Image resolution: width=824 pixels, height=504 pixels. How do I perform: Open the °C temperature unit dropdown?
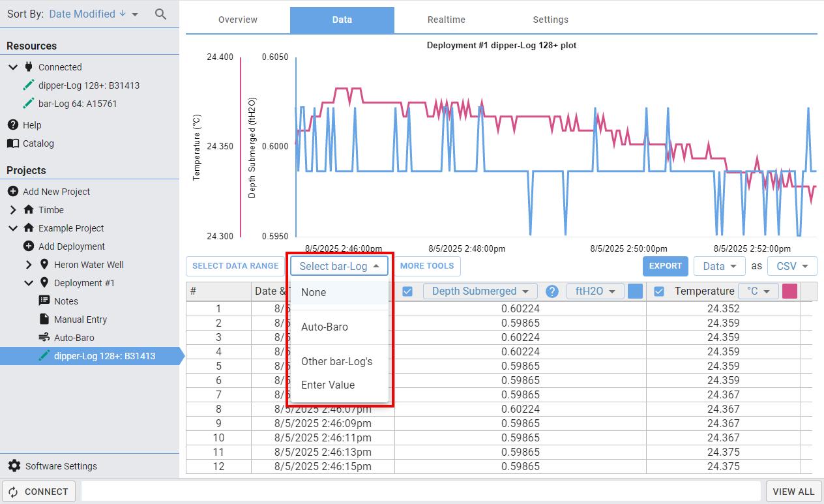click(x=758, y=291)
